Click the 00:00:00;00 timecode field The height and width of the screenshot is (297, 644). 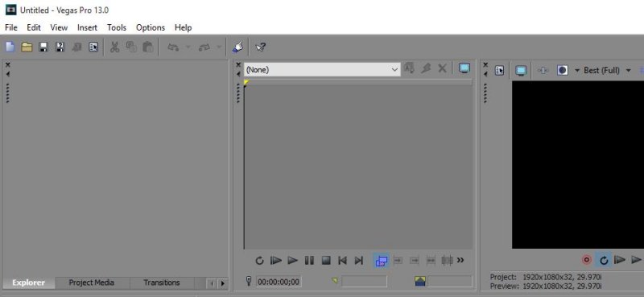[x=279, y=282]
